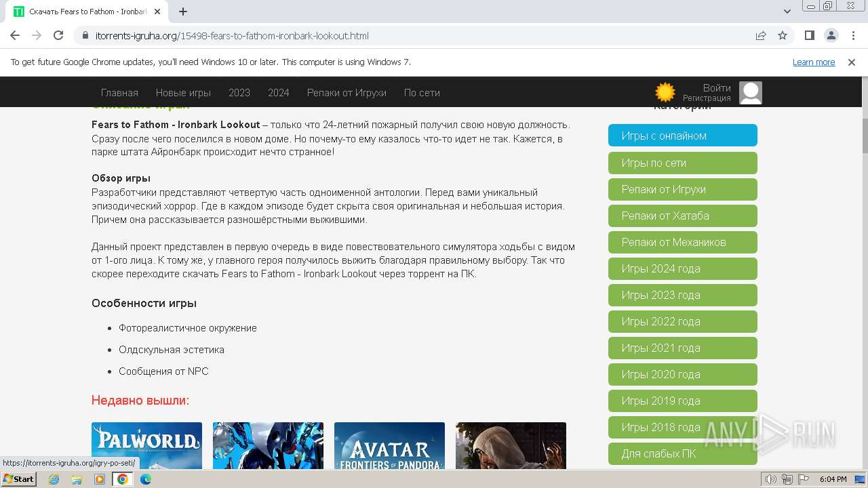The height and width of the screenshot is (488, 868).
Task: Open the Игры по сети category
Action: 683,163
